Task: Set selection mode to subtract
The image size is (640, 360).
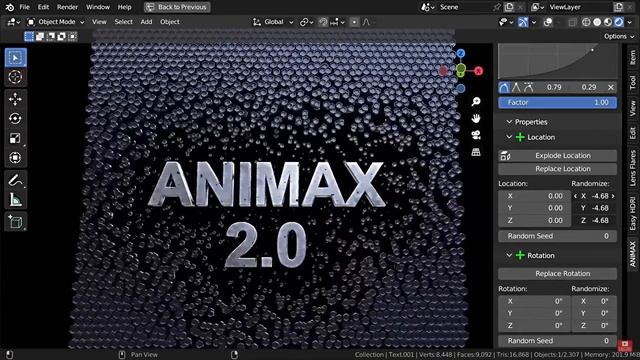Action: click(x=51, y=37)
